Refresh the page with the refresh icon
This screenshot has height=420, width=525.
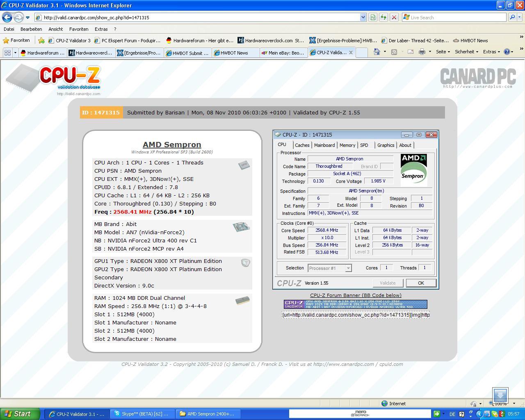[383, 17]
